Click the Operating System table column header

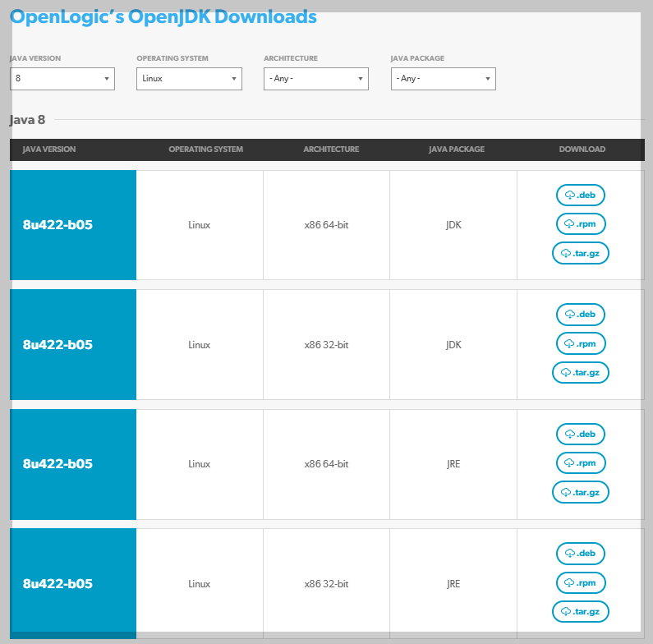(205, 149)
